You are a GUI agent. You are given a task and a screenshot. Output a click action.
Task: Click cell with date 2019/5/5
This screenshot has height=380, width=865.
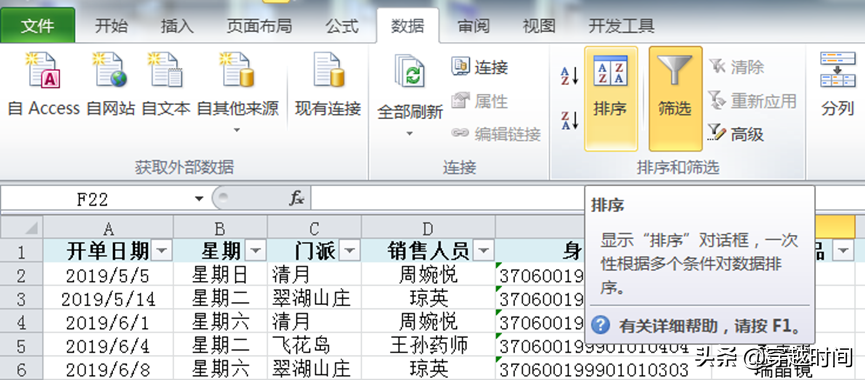click(x=108, y=275)
